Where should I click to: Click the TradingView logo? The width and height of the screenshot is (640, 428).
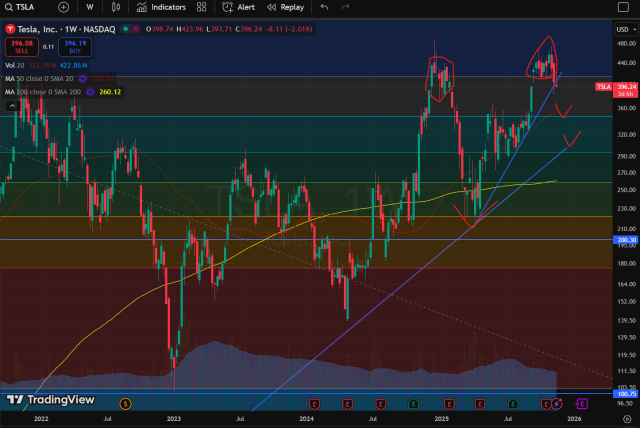(x=50, y=399)
